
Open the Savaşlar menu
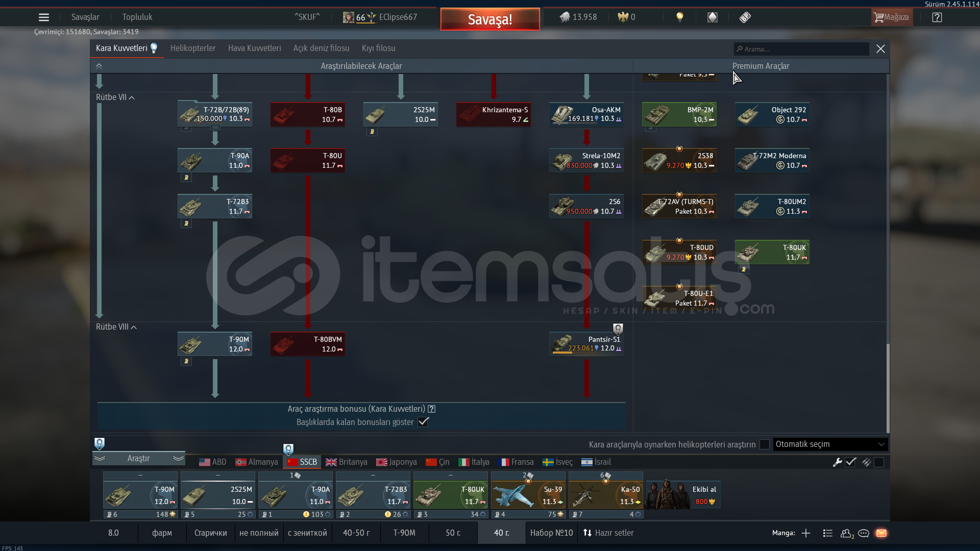pos(85,17)
